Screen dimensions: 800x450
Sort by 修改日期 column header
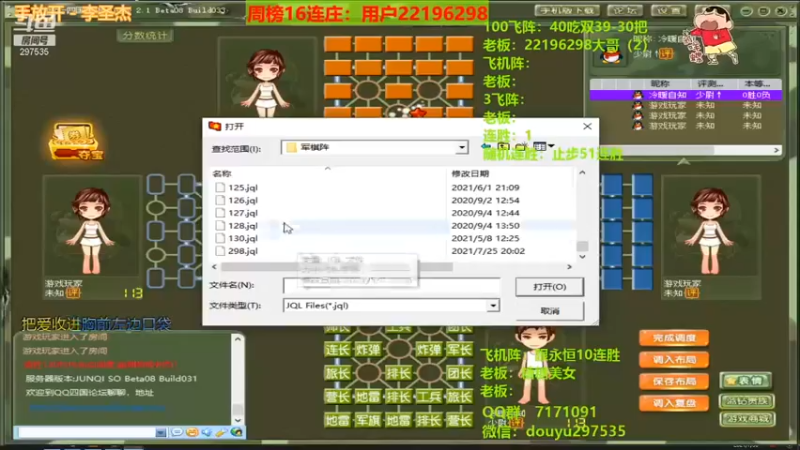[x=470, y=174]
